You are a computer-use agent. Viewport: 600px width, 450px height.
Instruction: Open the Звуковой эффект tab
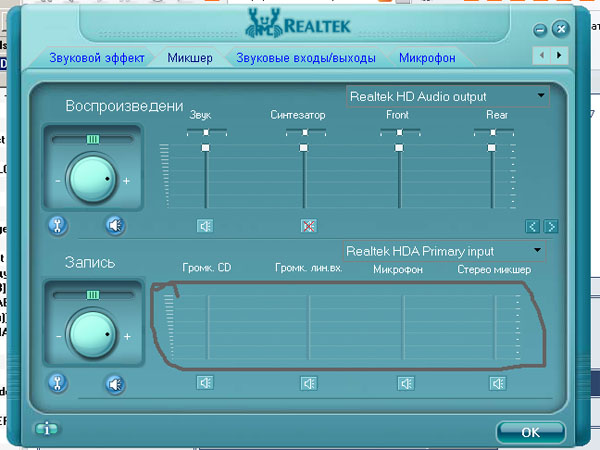(96, 58)
